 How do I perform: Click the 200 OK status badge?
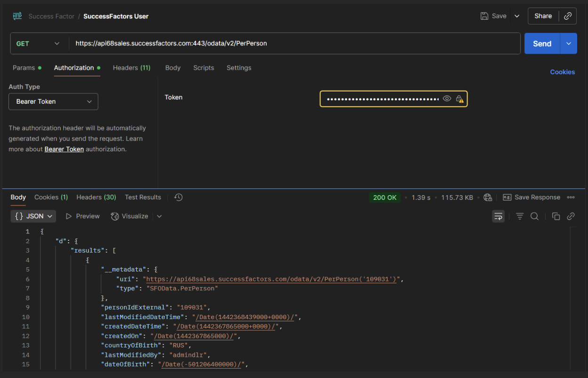(x=384, y=197)
